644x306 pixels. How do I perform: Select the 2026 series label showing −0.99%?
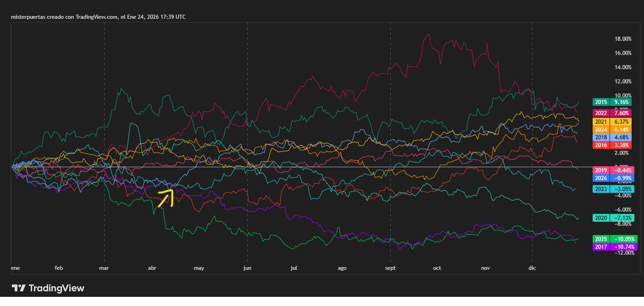click(613, 178)
